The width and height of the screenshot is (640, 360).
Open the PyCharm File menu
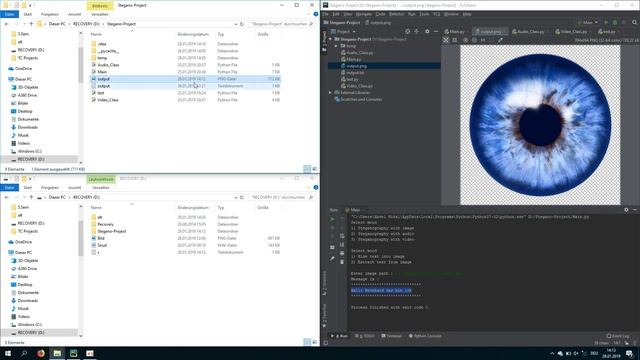326,14
